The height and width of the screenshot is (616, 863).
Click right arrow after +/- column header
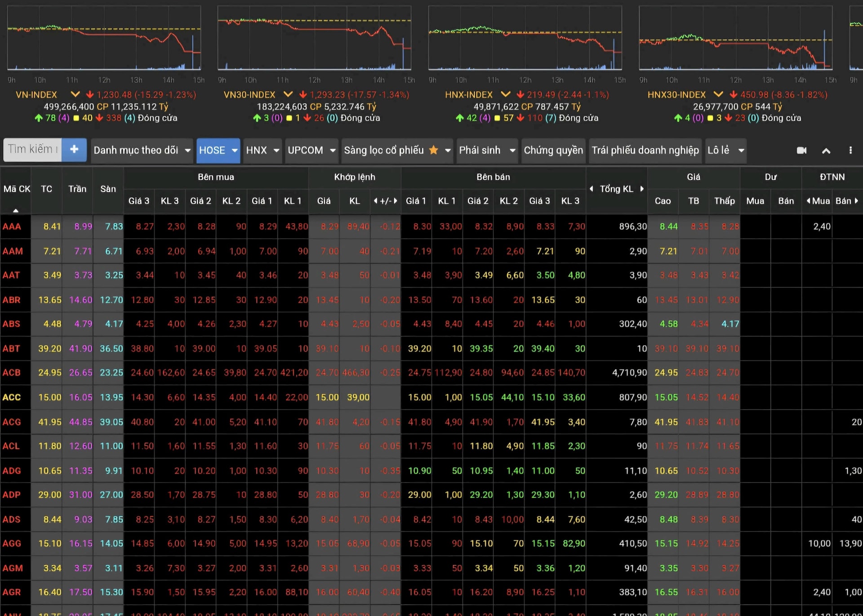[396, 201]
